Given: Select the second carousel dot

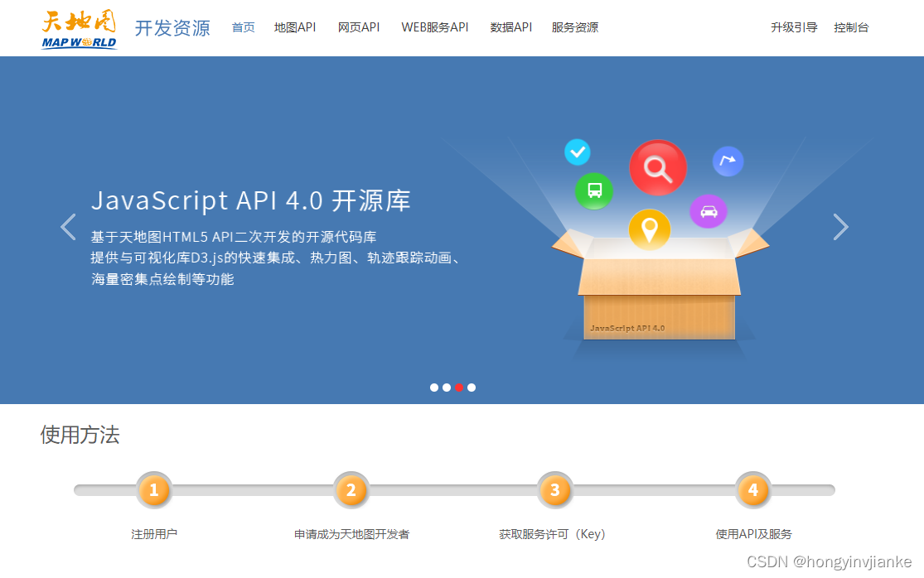Looking at the screenshot, I should 447,388.
